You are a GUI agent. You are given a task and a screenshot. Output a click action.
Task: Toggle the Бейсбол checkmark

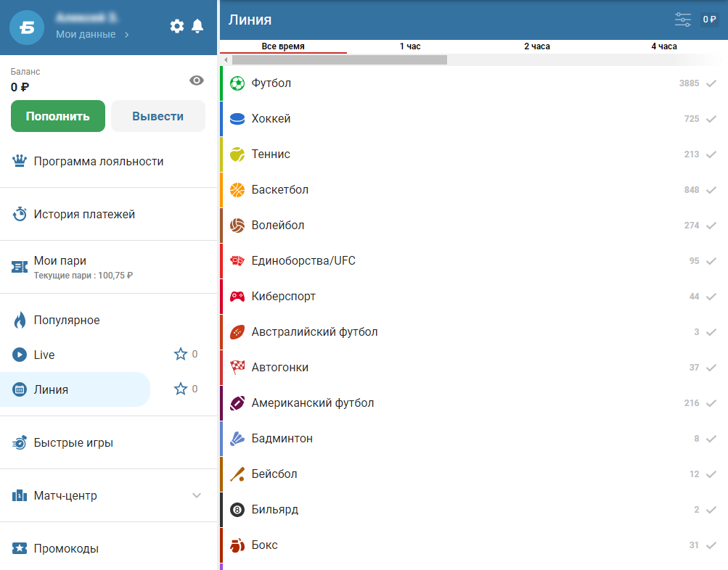(711, 474)
